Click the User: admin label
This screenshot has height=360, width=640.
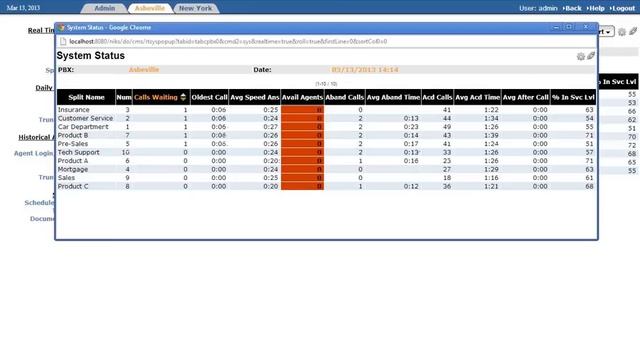tap(538, 8)
